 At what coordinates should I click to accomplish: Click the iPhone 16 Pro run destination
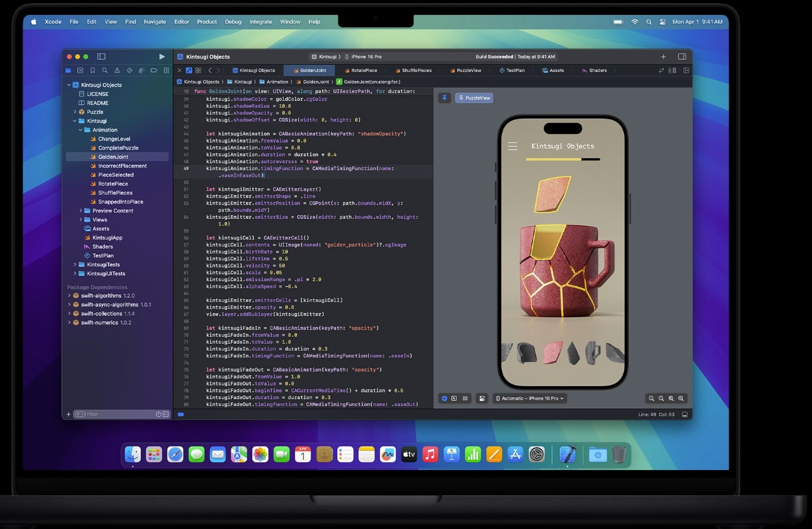tap(363, 57)
